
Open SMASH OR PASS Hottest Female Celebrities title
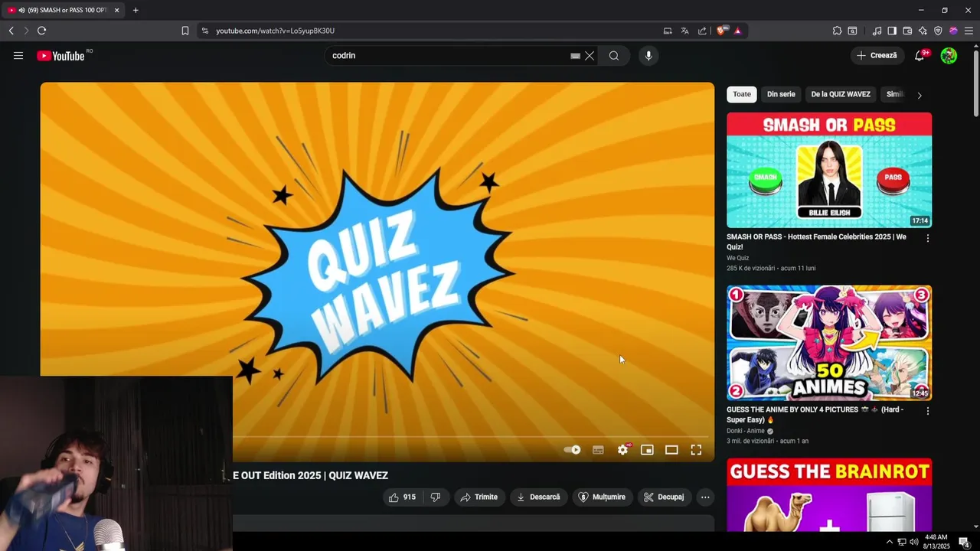[x=816, y=242]
